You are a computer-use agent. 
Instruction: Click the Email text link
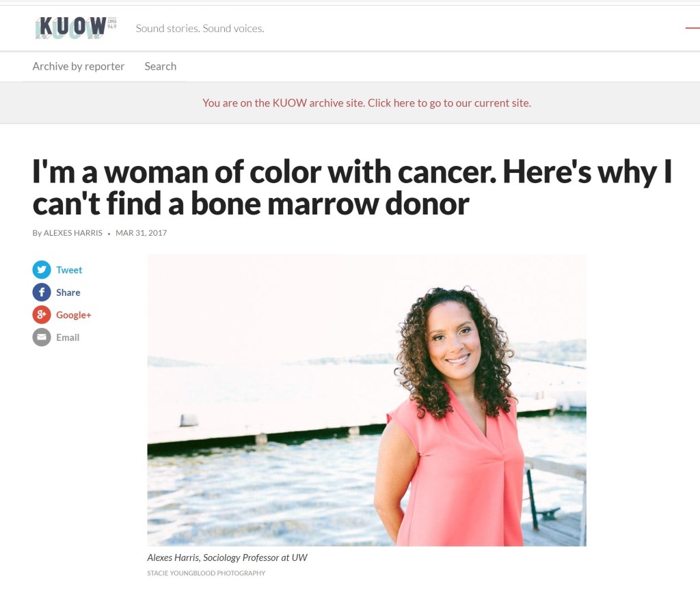click(x=68, y=337)
